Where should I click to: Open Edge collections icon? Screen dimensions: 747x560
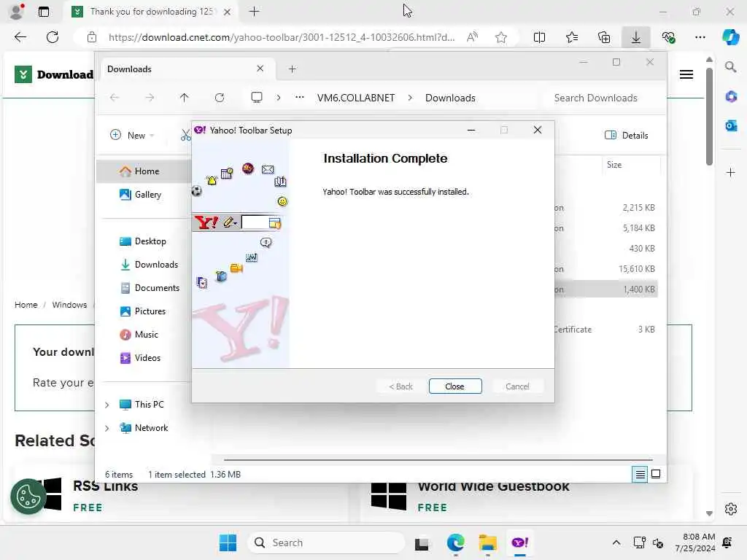[x=603, y=37]
